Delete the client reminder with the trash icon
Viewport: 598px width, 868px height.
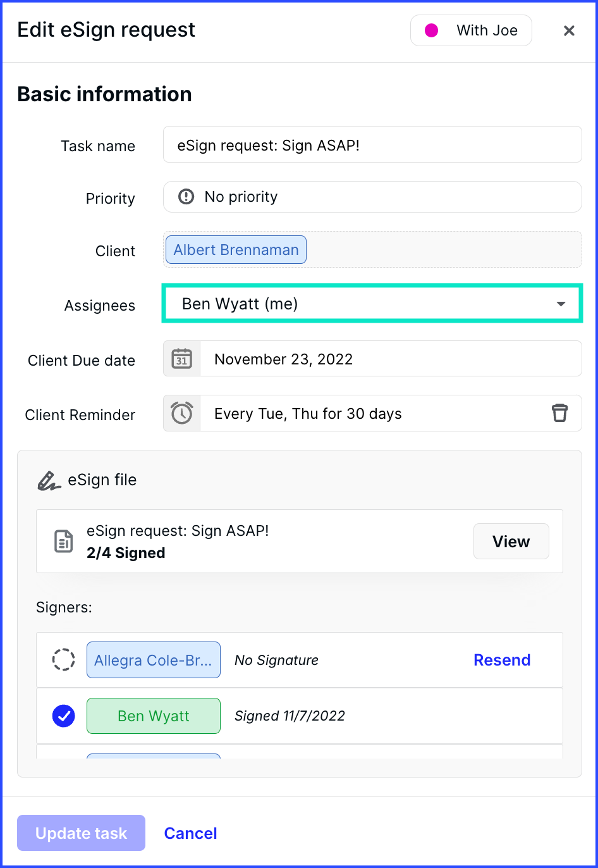(559, 413)
